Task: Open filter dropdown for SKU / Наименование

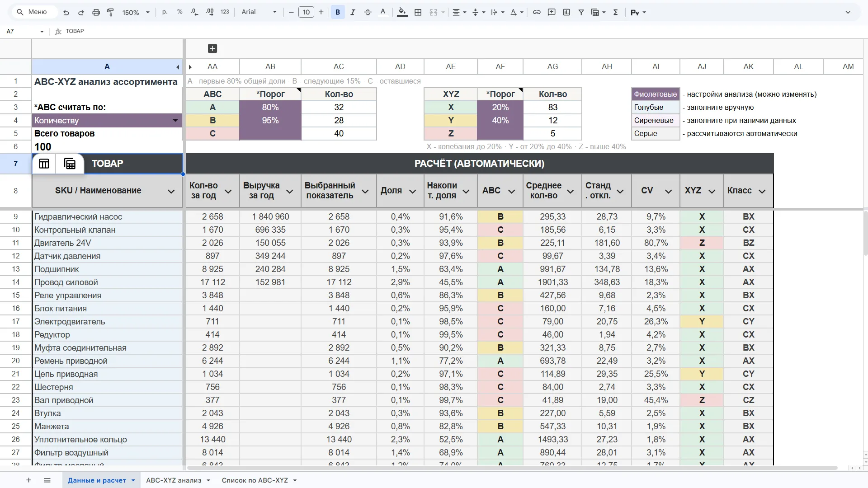Action: tap(171, 192)
